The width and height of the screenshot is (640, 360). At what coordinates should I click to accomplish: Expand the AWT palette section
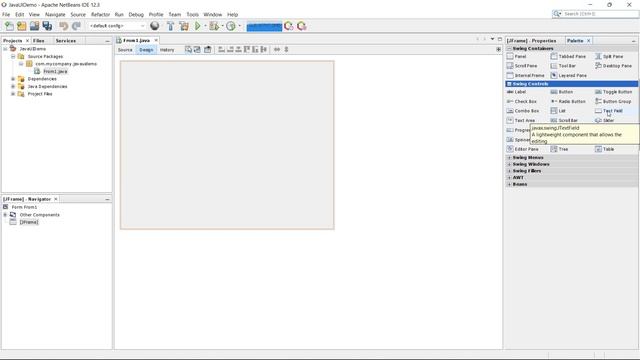click(509, 178)
